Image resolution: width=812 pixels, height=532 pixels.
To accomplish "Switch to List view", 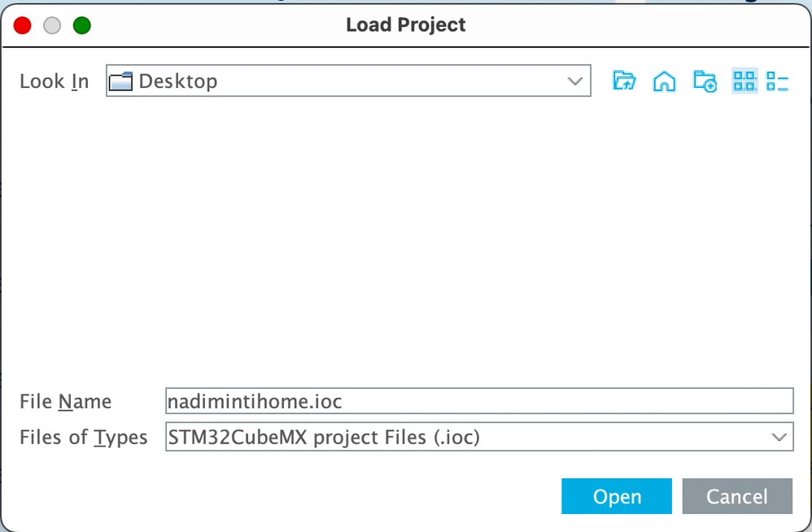I will pyautogui.click(x=744, y=81).
